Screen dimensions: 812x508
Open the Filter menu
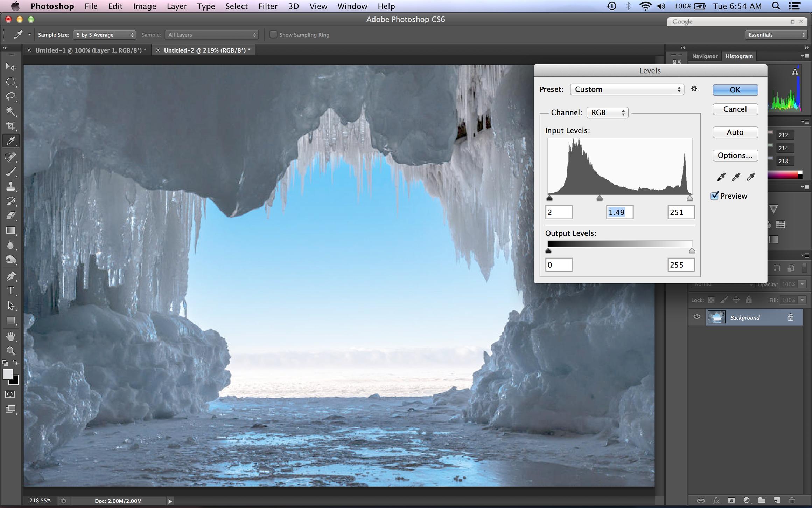click(x=267, y=6)
